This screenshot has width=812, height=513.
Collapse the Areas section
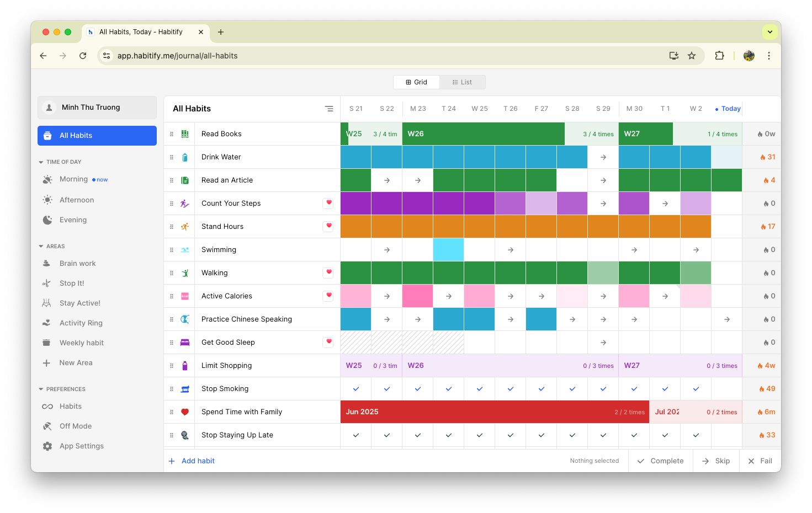pyautogui.click(x=41, y=247)
